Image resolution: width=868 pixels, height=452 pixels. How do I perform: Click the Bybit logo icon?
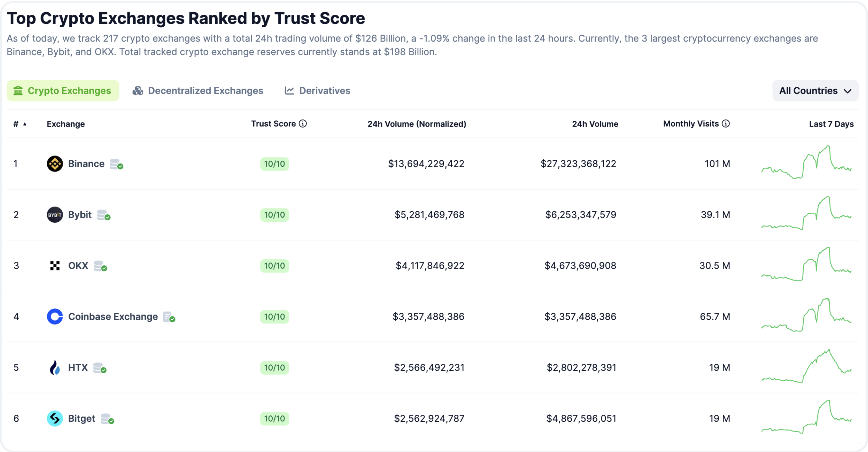pyautogui.click(x=55, y=215)
